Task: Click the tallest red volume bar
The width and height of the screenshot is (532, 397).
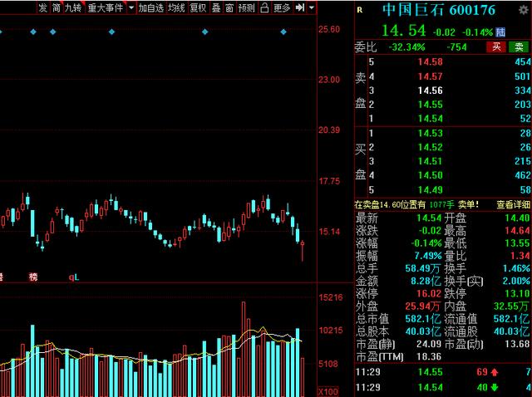Action: click(244, 349)
